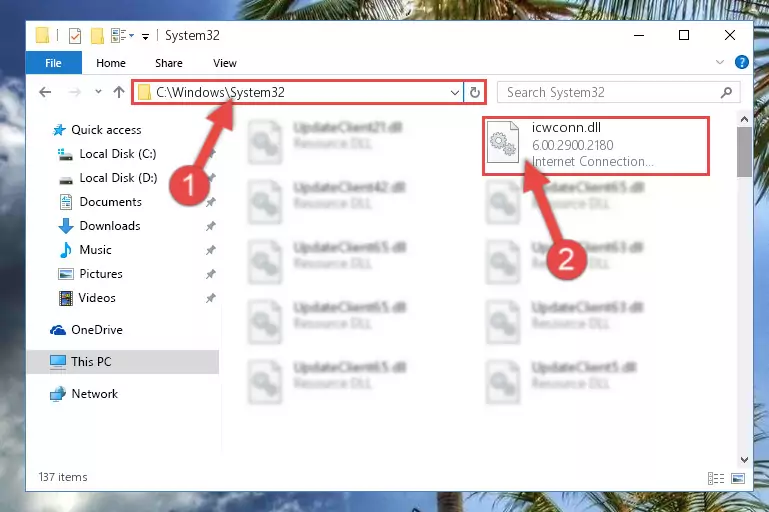Click the search magnifier icon
Screen dimensions: 769x512
[x=726, y=92]
